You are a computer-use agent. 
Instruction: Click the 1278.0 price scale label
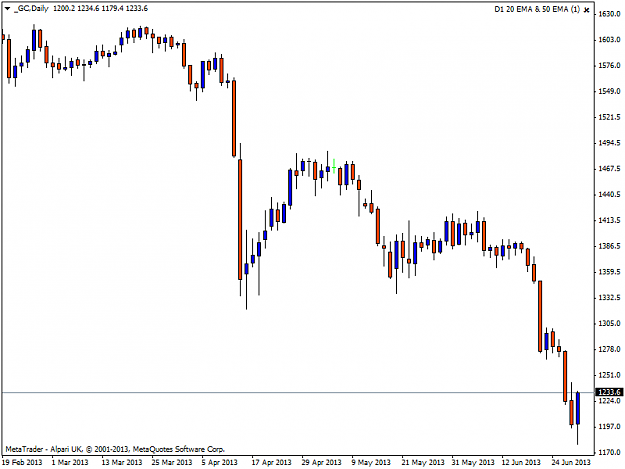click(x=609, y=349)
